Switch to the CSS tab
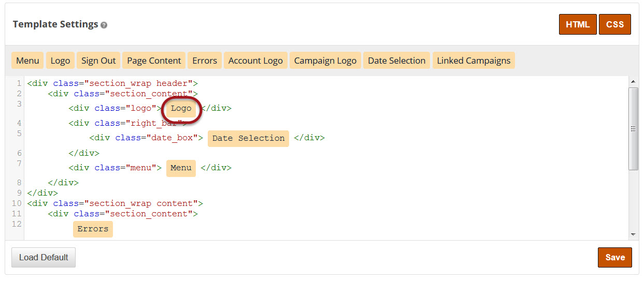The image size is (644, 281). (x=614, y=24)
